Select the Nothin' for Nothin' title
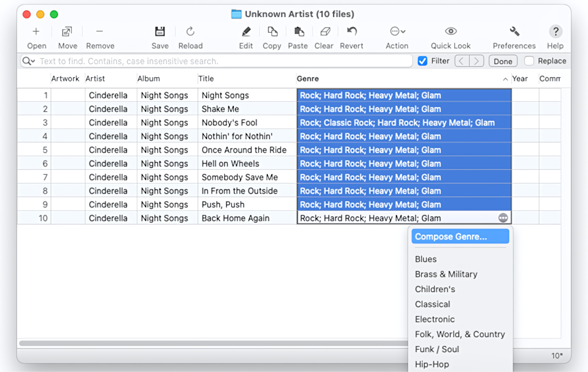The image size is (588, 372). coord(247,136)
